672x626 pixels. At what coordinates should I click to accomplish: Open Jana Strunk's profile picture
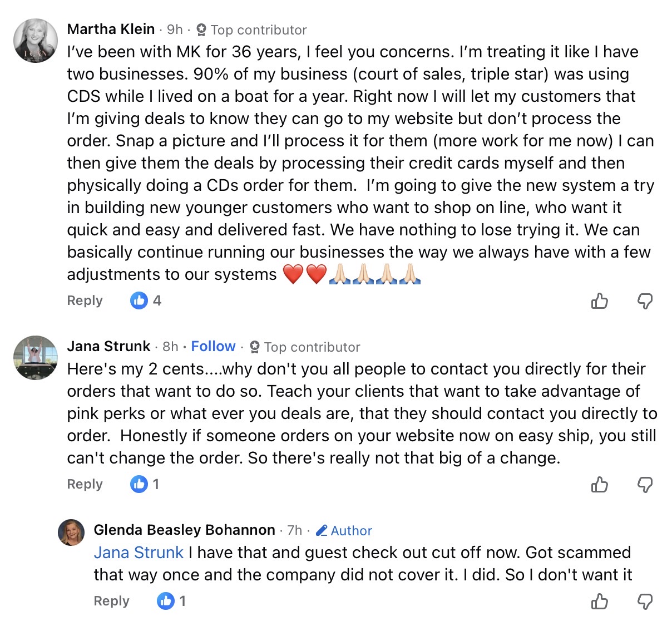click(x=36, y=358)
